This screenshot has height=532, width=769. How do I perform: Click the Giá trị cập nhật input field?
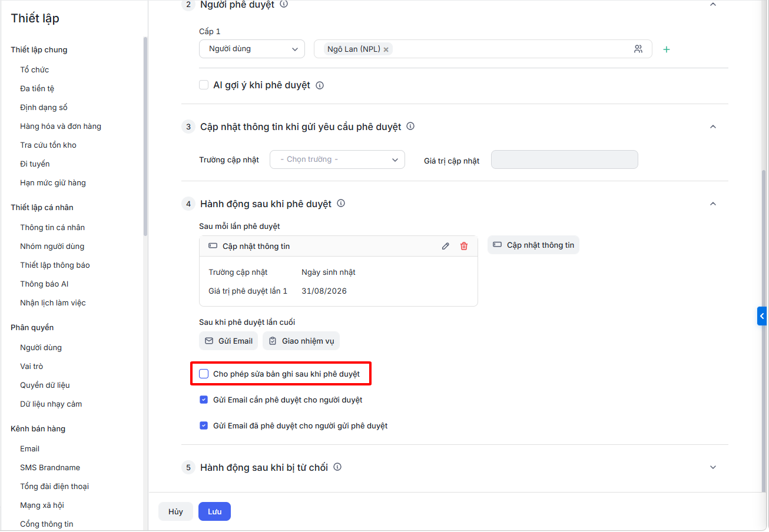[565, 159]
